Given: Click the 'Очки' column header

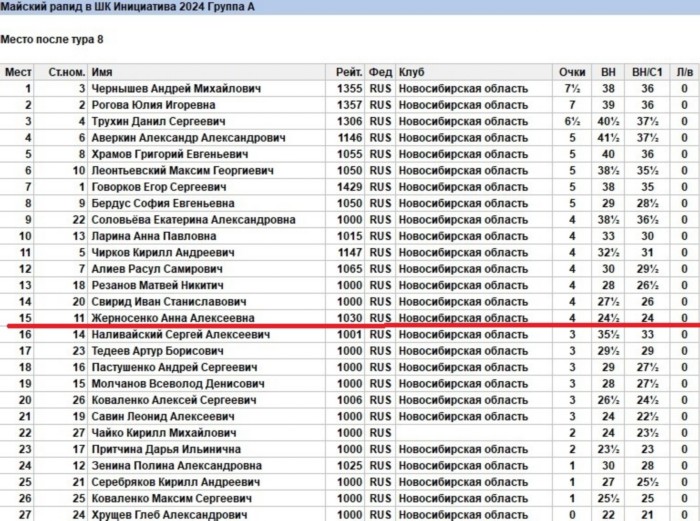Looking at the screenshot, I should [x=572, y=72].
